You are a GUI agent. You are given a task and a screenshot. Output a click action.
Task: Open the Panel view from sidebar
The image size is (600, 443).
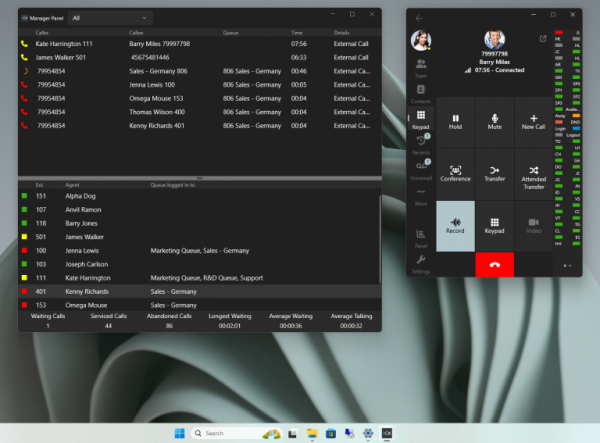pos(421,239)
